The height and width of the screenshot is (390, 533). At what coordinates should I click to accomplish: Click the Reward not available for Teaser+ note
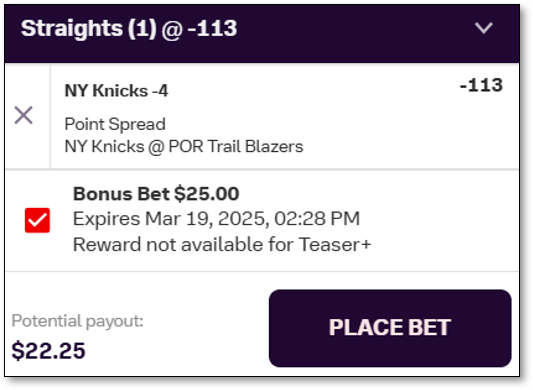click(x=222, y=244)
